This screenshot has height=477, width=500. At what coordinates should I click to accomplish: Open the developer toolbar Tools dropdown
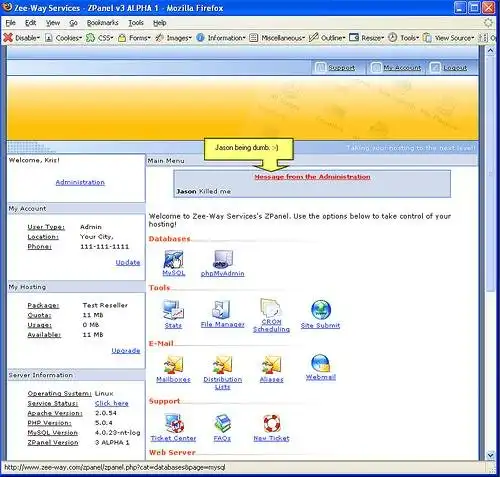(x=403, y=38)
